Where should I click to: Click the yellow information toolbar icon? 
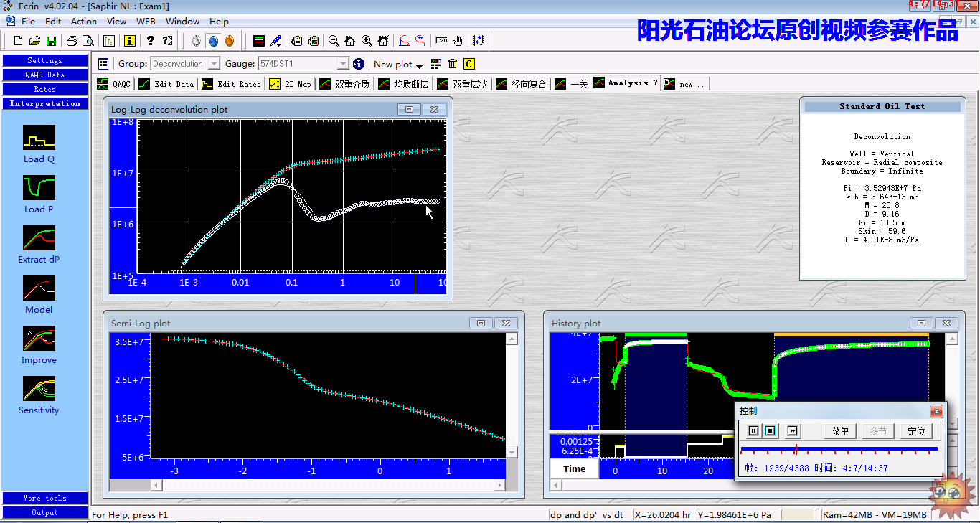click(130, 41)
